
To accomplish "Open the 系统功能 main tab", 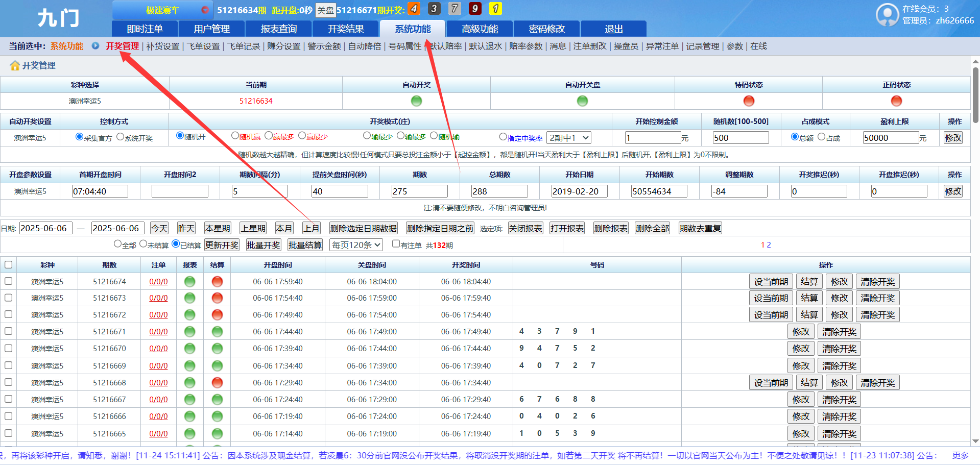I will 413,29.
